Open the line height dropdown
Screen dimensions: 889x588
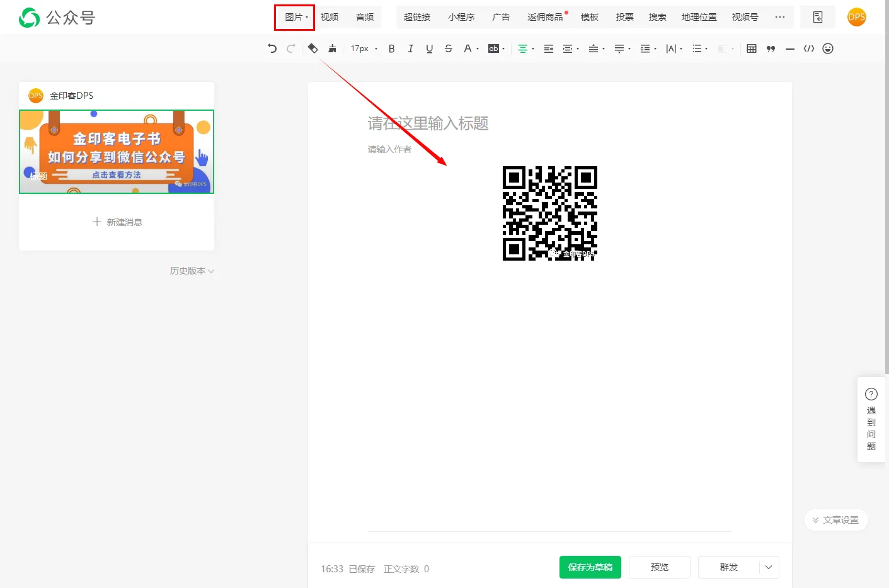tap(648, 48)
